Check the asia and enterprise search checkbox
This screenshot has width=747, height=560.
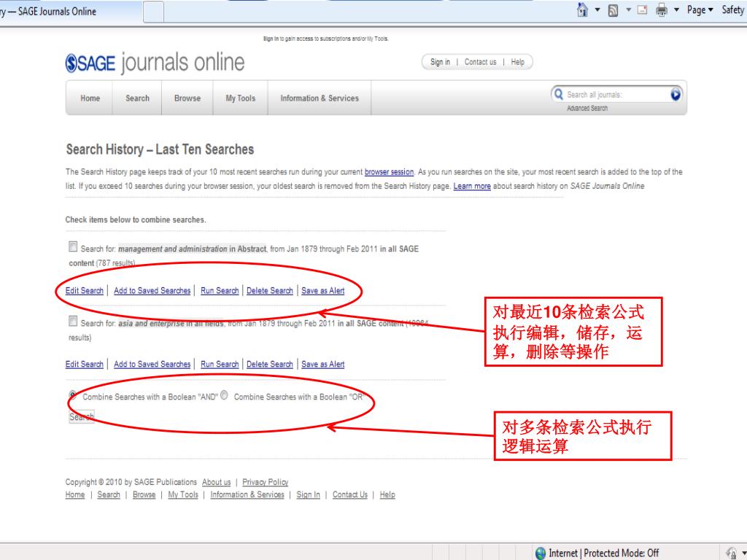(x=72, y=322)
